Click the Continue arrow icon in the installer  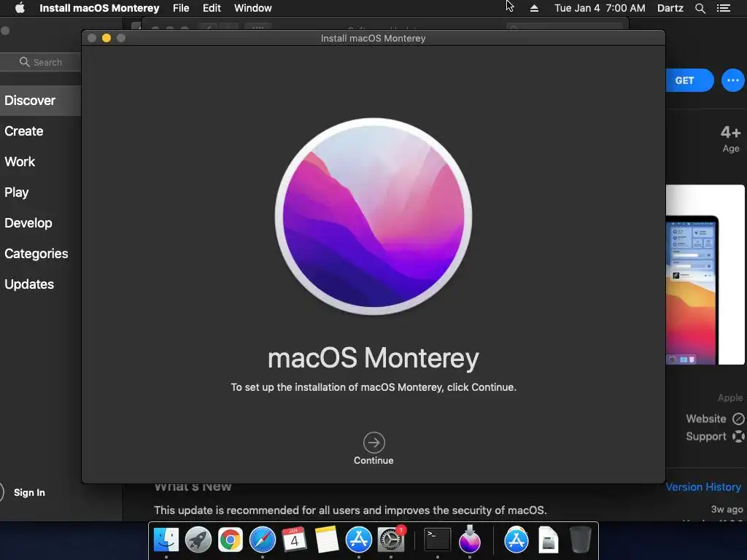374,443
